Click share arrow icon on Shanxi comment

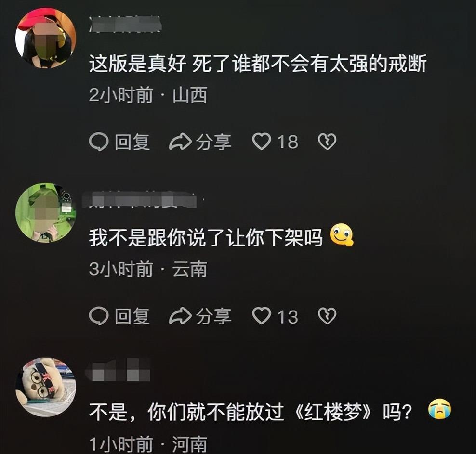pos(180,142)
